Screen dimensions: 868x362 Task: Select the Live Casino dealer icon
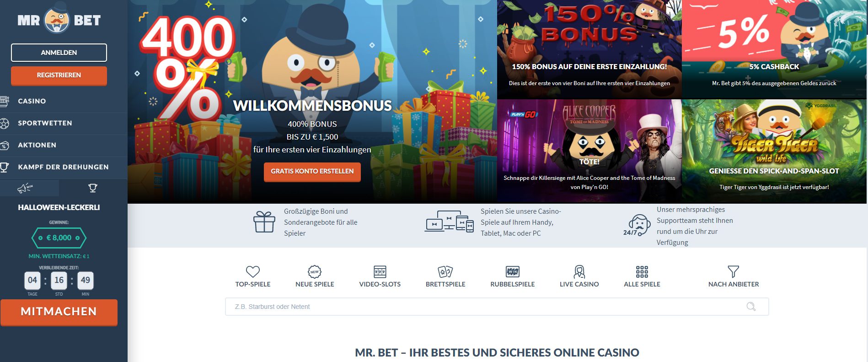579,271
